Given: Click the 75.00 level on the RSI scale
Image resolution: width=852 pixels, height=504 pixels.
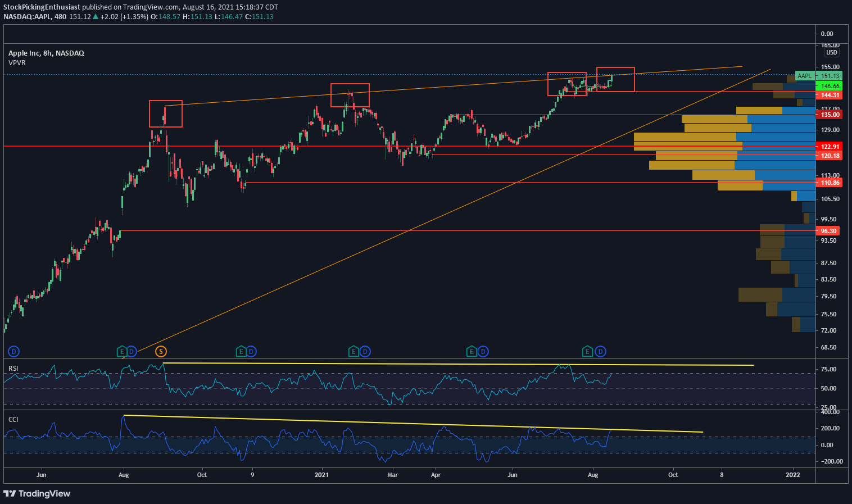Looking at the screenshot, I should (x=828, y=369).
